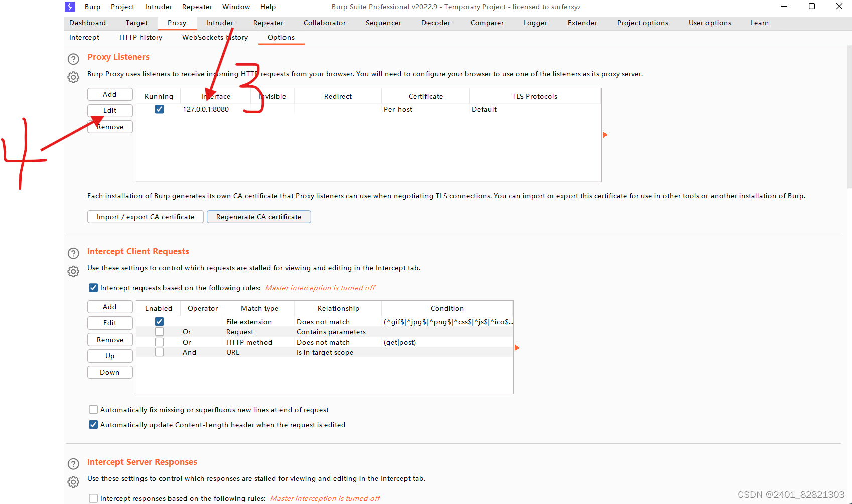Click the Burp Suite logo icon

(70, 7)
